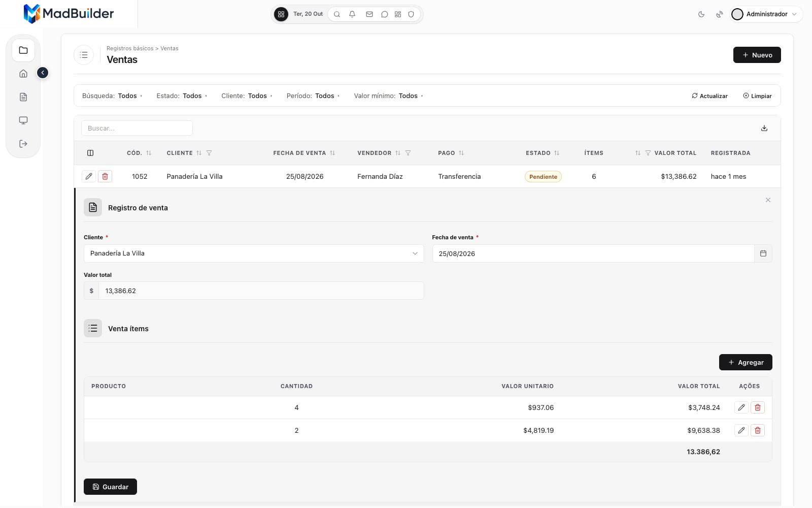Image resolution: width=812 pixels, height=508 pixels.
Task: Expand Estado filter dropdown
Action: tap(182, 96)
